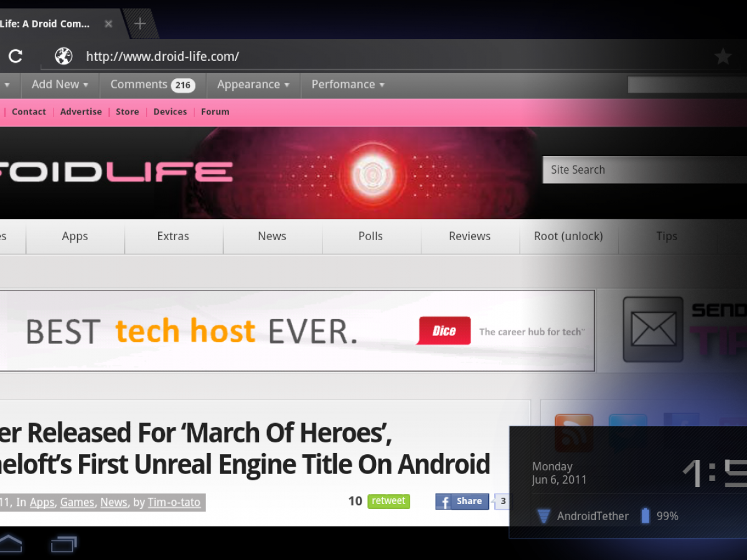Expand the Perfomance dropdown menu
This screenshot has width=747, height=560.
[x=348, y=85]
